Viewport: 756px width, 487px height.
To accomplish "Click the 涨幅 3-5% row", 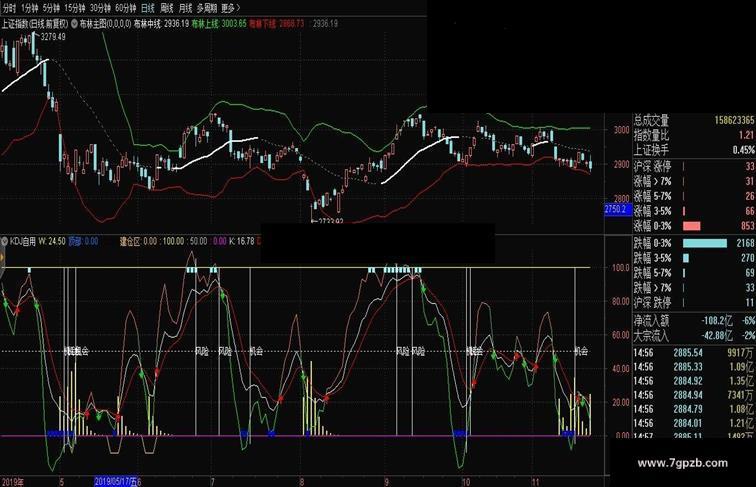I will (694, 211).
